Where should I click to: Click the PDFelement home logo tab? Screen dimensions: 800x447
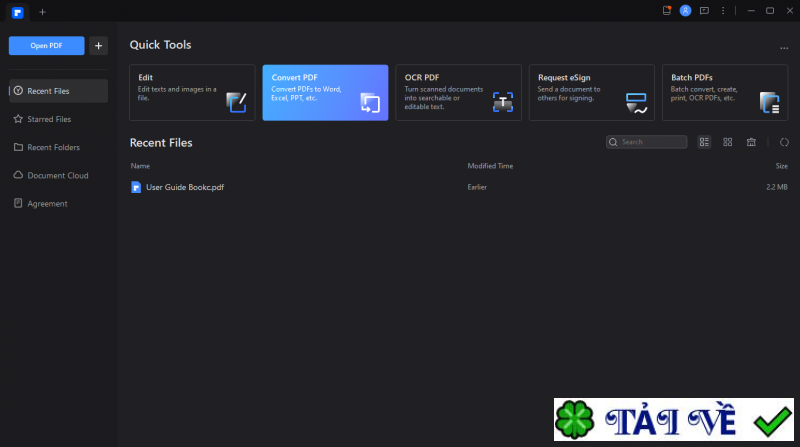tap(17, 12)
